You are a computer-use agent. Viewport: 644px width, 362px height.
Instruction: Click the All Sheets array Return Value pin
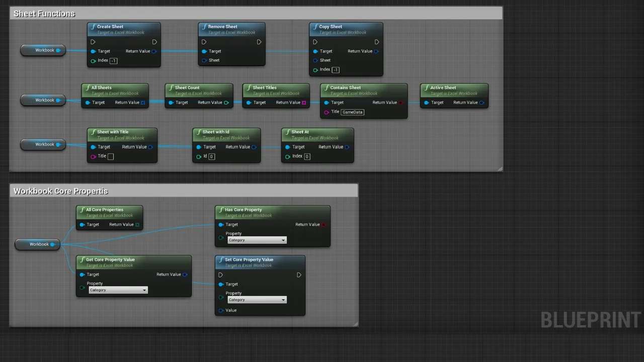tap(143, 103)
